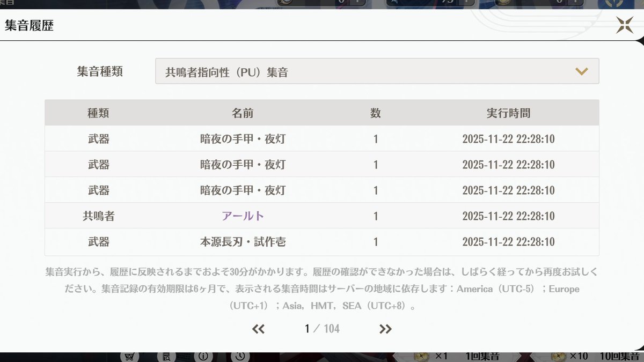
Task: Close the 集音履歴 history panel
Action: coord(624,25)
